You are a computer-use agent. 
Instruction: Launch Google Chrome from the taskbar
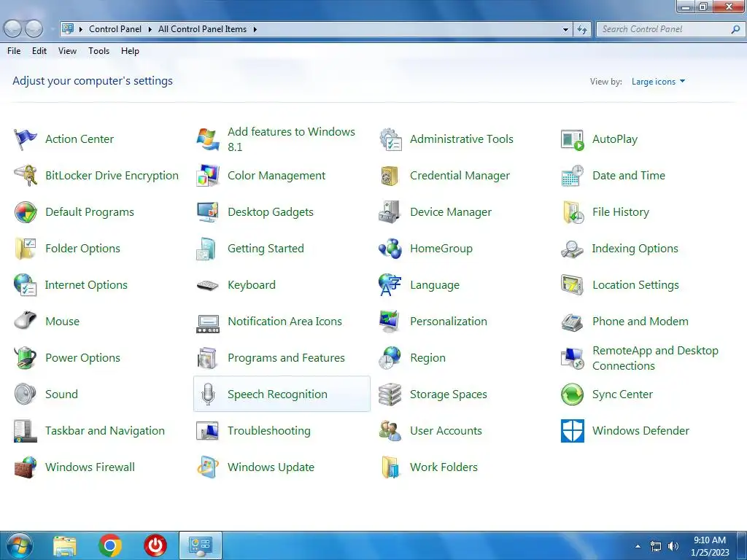point(110,545)
